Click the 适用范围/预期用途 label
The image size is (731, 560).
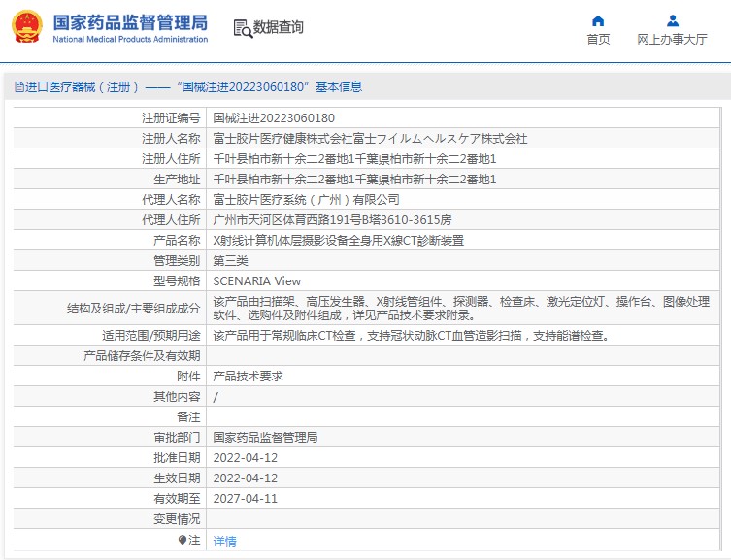coord(151,336)
